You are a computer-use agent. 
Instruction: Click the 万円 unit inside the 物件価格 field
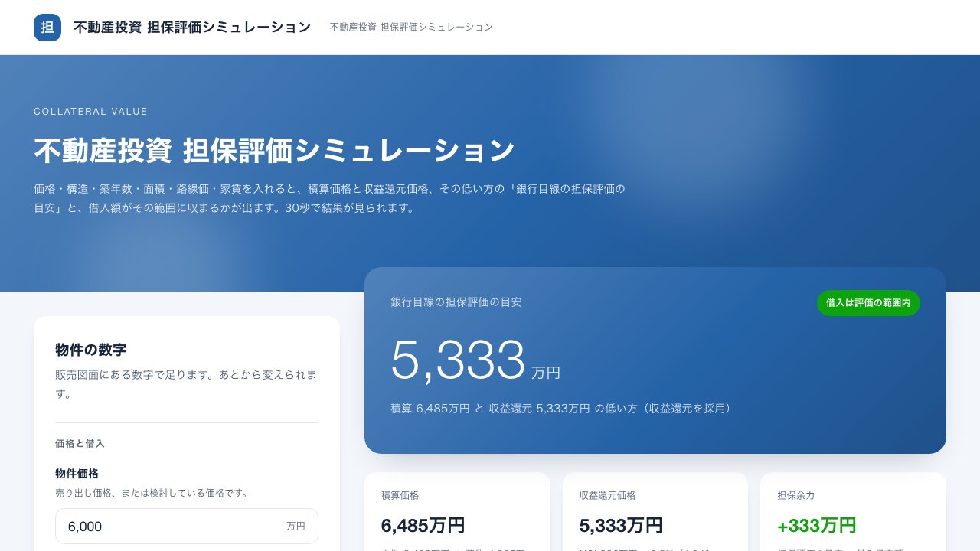coord(296,527)
